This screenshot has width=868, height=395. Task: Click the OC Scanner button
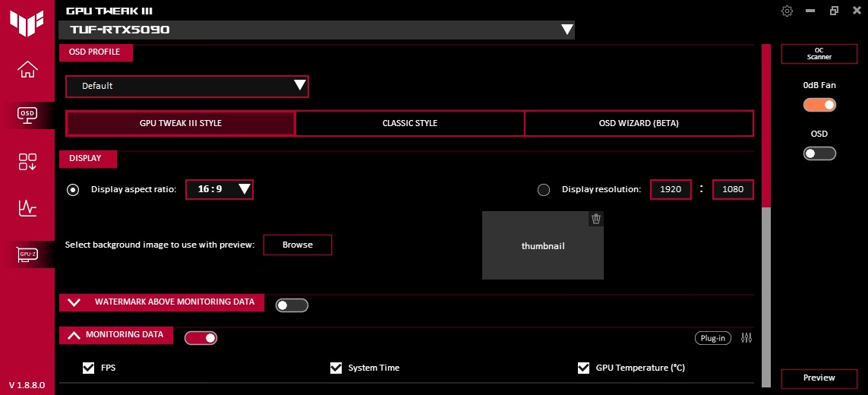[819, 54]
